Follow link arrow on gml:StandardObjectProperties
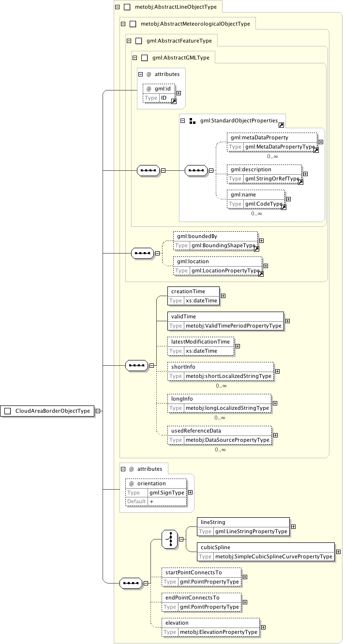343x644 pixels. pos(281,125)
